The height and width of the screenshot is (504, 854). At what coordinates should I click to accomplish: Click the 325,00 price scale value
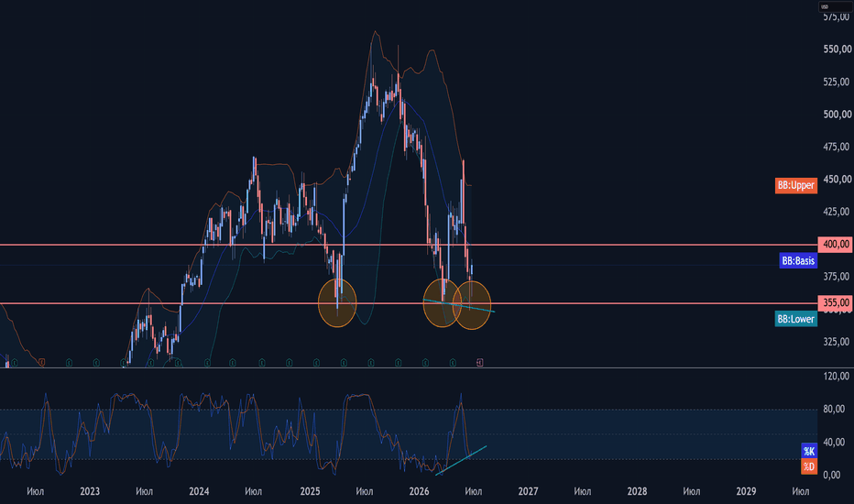tap(838, 342)
